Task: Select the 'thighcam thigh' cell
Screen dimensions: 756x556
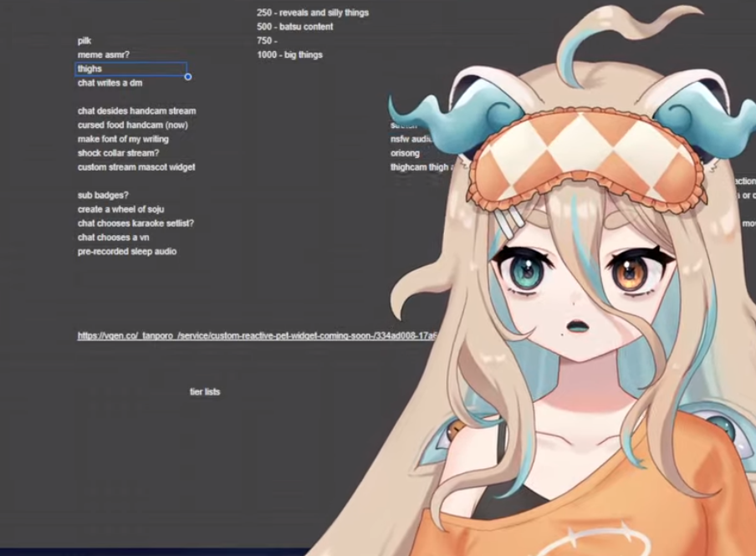Action: point(420,167)
